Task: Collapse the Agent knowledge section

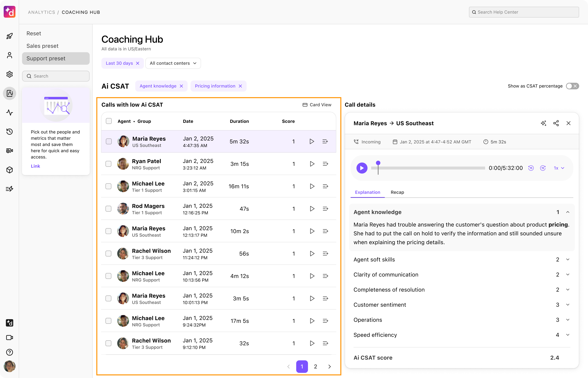Action: pyautogui.click(x=568, y=212)
